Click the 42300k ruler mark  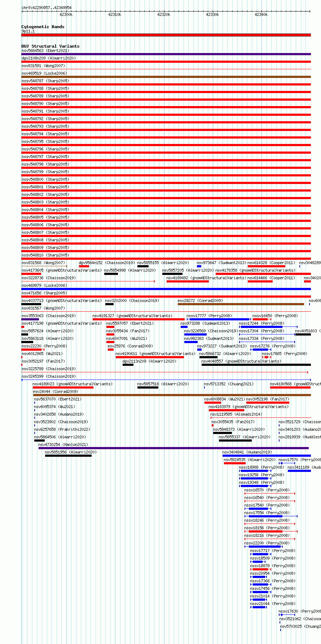pos(66,14)
